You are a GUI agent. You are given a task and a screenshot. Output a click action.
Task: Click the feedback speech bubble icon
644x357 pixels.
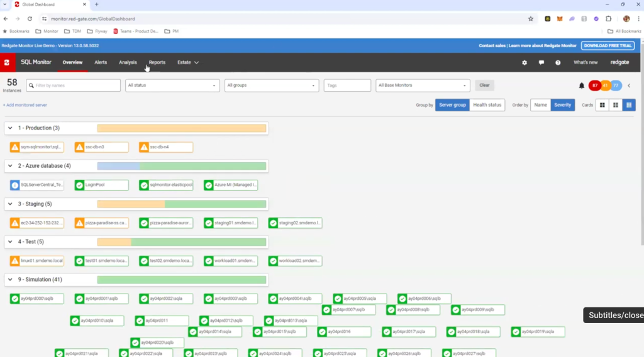click(541, 63)
